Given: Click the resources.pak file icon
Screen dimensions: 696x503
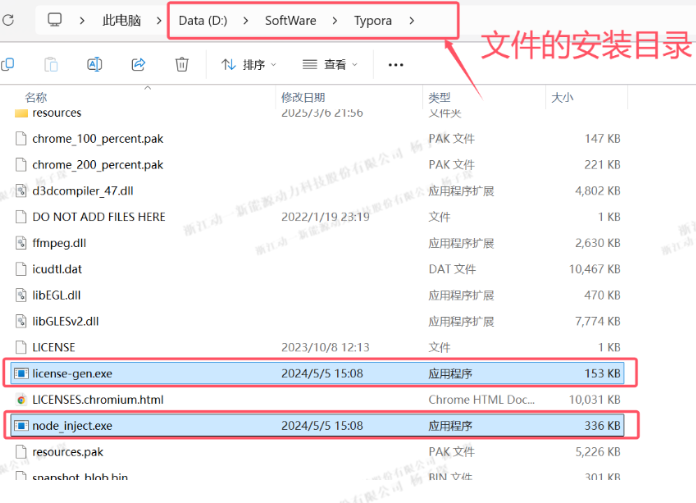Looking at the screenshot, I should click(x=21, y=452).
